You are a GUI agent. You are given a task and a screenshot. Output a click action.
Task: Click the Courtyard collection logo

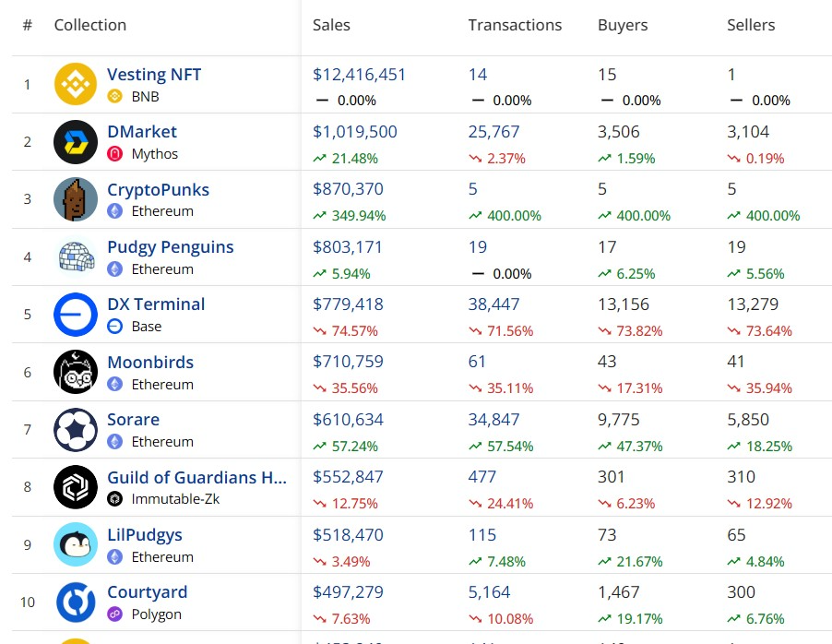[75, 602]
